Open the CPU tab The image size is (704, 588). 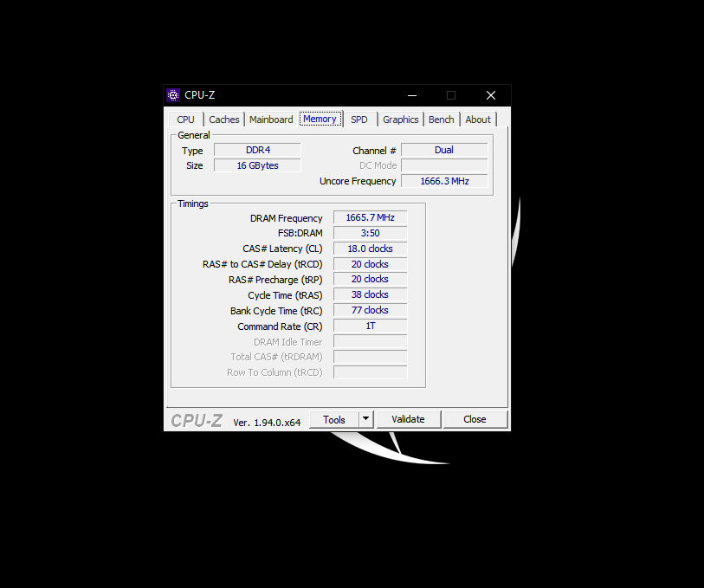pyautogui.click(x=185, y=120)
